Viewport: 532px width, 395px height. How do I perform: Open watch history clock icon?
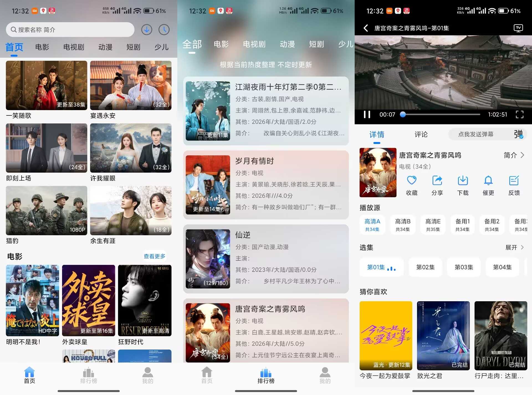(164, 29)
